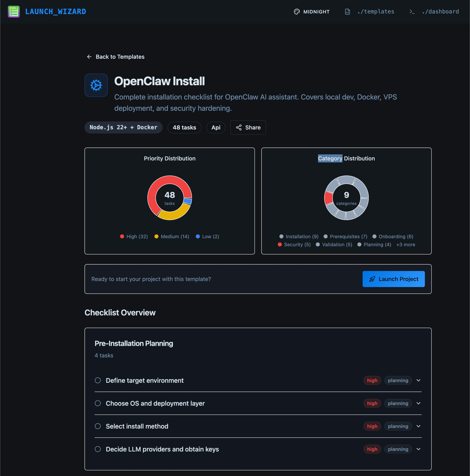Switch to ./dashboard in the navigation
This screenshot has width=470, height=476.
[440, 12]
